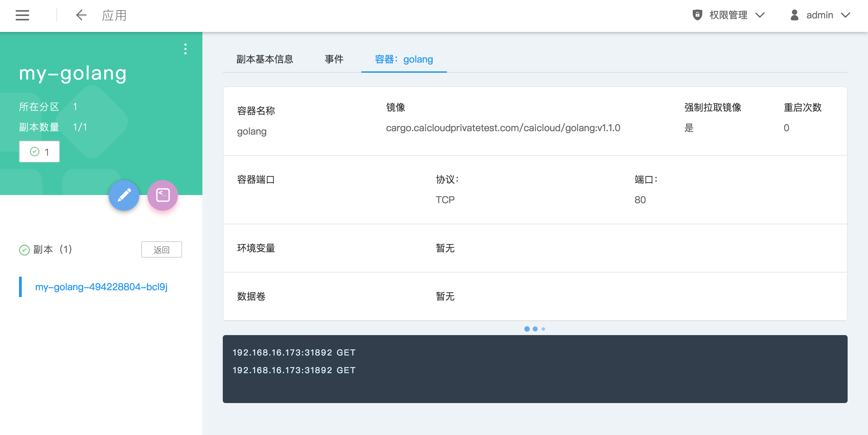Expand the 权限管理 dropdown chevron
Viewport: 868px width, 435px height.
(760, 15)
